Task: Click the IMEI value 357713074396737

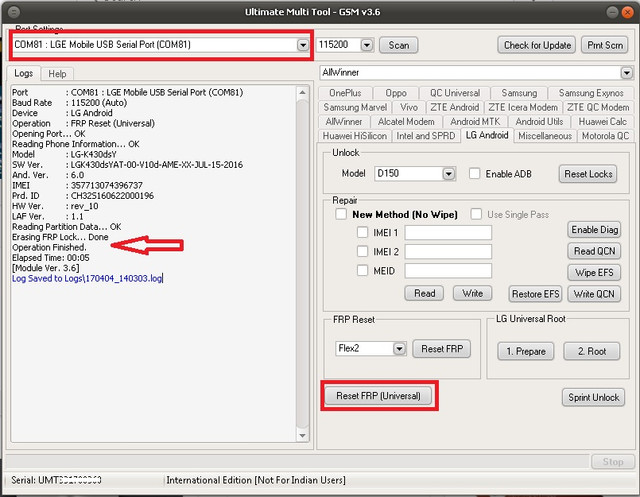Action: (107, 185)
